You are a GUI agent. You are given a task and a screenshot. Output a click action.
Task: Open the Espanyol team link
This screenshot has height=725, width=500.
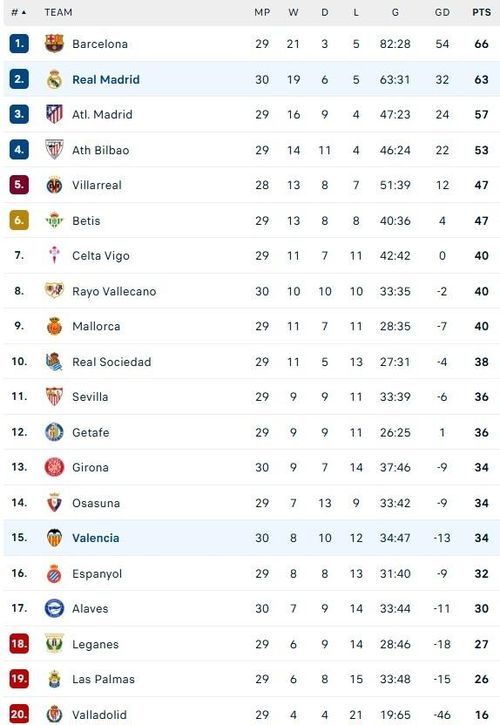97,573
